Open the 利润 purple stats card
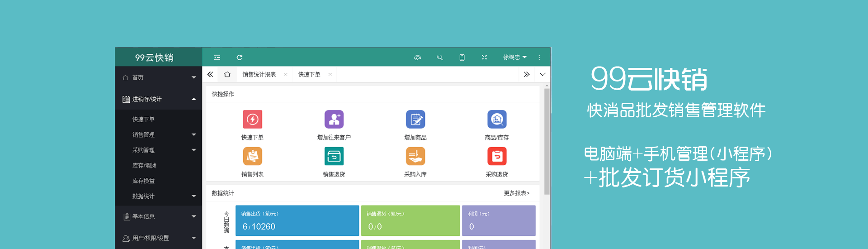 (499, 220)
